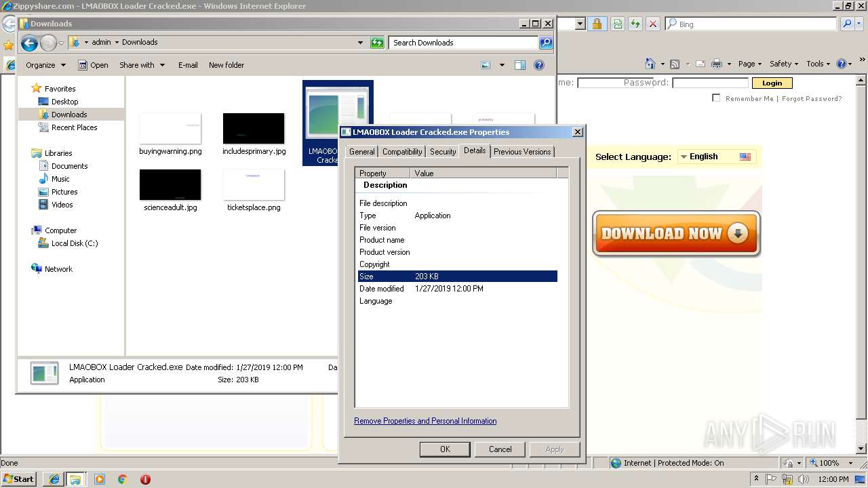This screenshot has width=868, height=488.
Task: Click the Search Downloads magnifier button
Action: (x=546, y=43)
